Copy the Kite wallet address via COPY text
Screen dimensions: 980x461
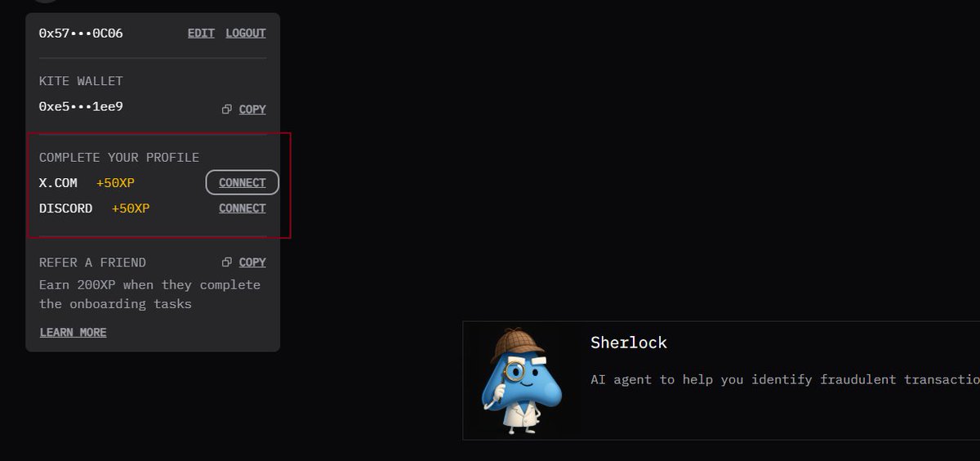(x=252, y=110)
